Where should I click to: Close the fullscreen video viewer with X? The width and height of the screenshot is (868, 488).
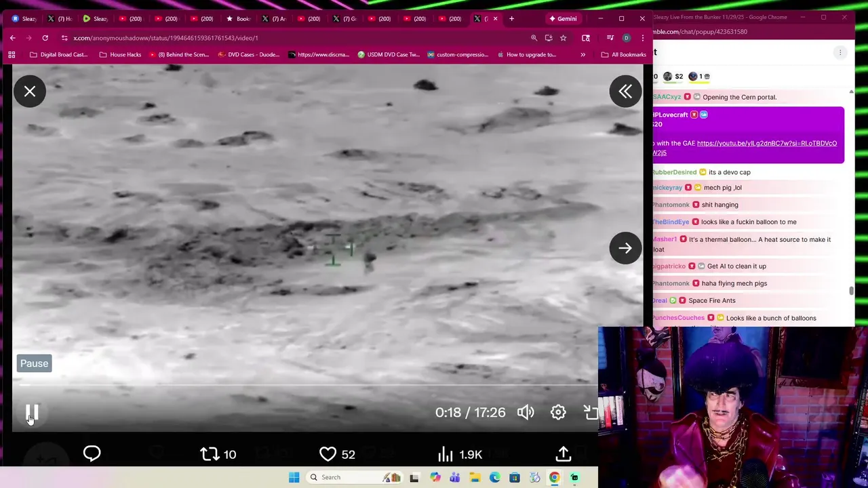click(30, 91)
